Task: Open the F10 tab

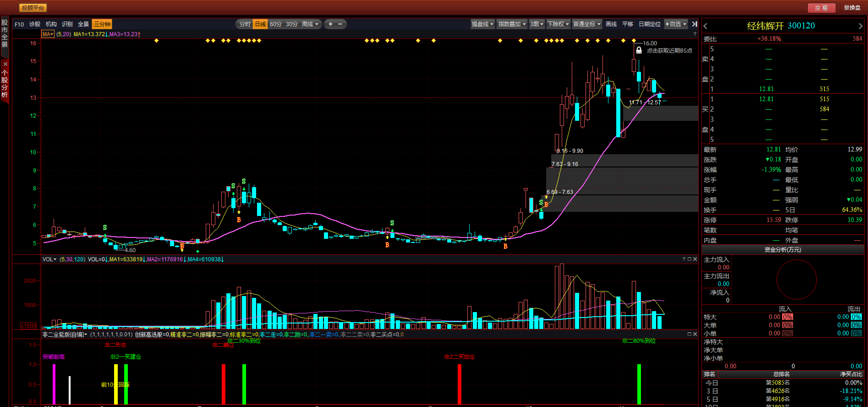Action: 19,24
